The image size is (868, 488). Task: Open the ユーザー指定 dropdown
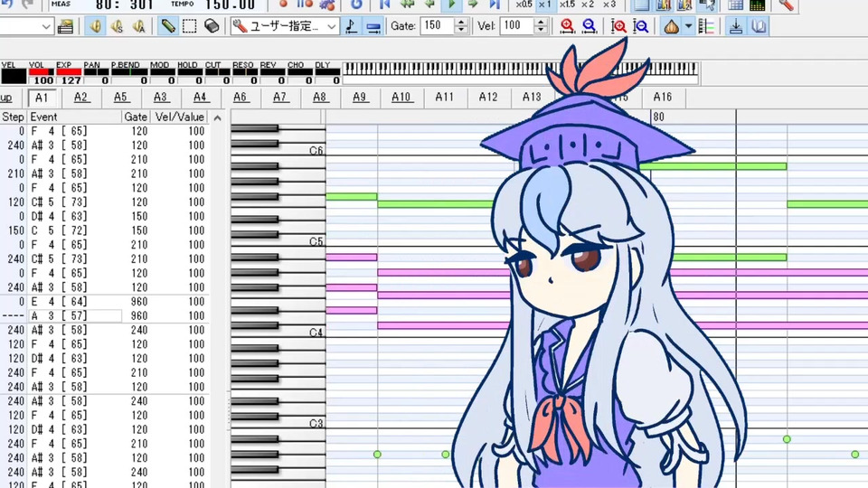click(285, 26)
